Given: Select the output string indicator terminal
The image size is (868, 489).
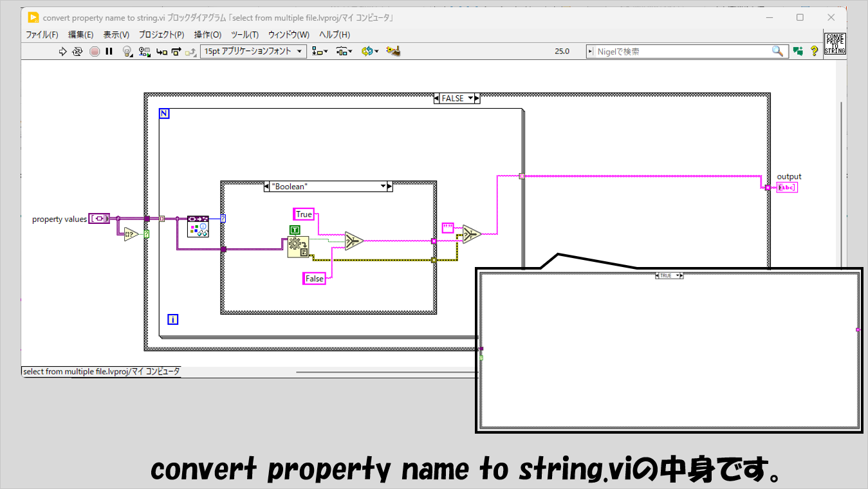Looking at the screenshot, I should pyautogui.click(x=786, y=187).
